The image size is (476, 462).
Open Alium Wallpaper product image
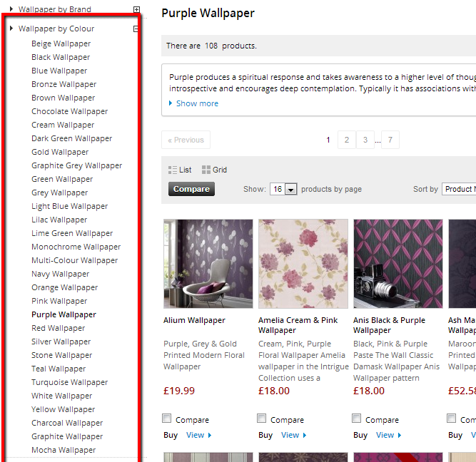208,264
